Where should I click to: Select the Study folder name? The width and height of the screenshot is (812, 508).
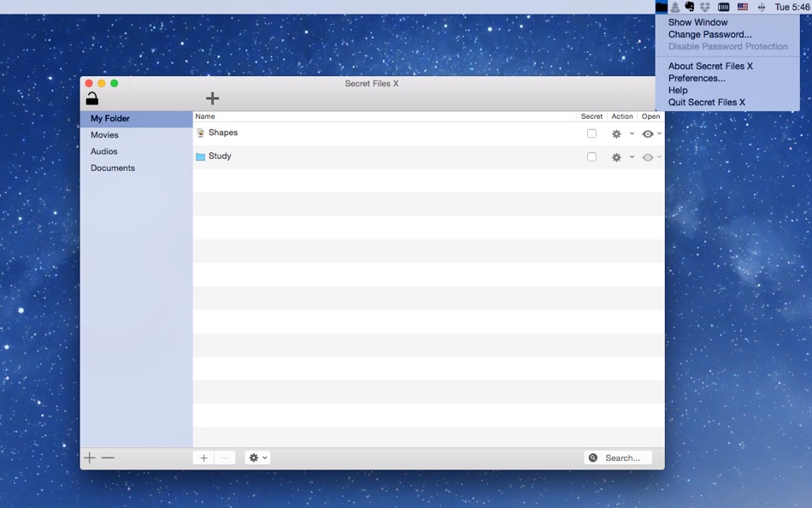pos(220,156)
